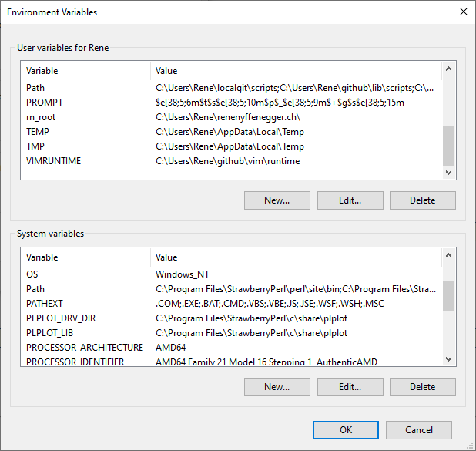The height and width of the screenshot is (451, 476).
Task: Click Value column header in system variables
Action: 293,257
